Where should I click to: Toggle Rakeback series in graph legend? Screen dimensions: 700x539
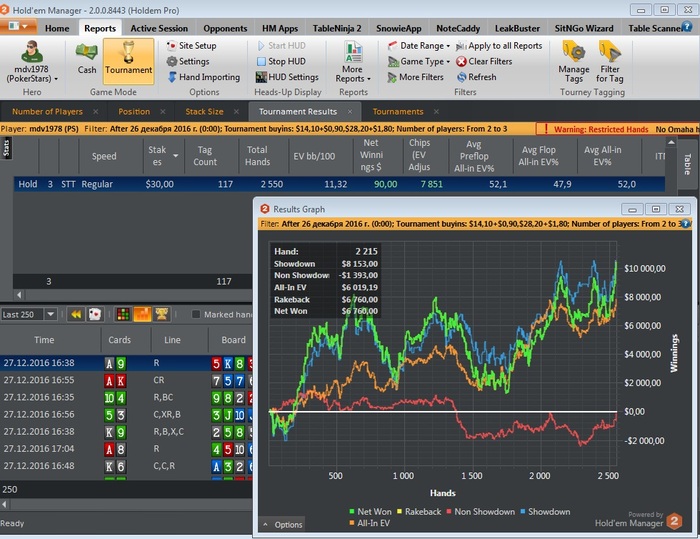pyautogui.click(x=419, y=512)
